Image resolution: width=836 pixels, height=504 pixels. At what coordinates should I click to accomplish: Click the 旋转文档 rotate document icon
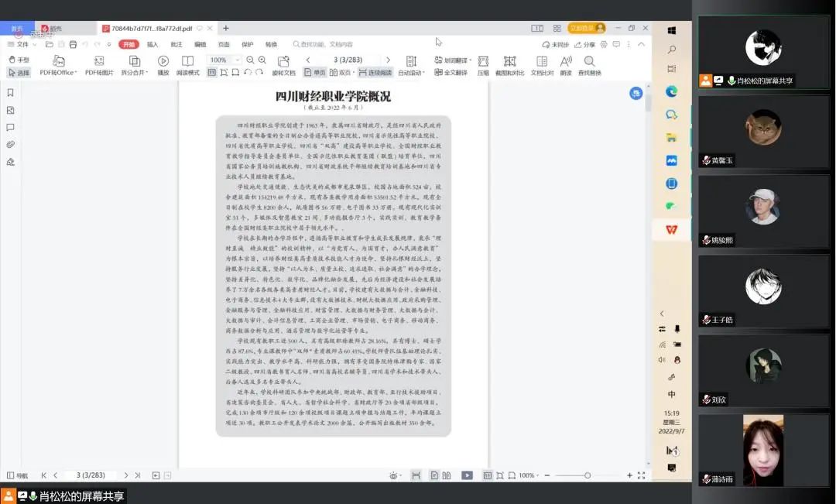coord(283,61)
